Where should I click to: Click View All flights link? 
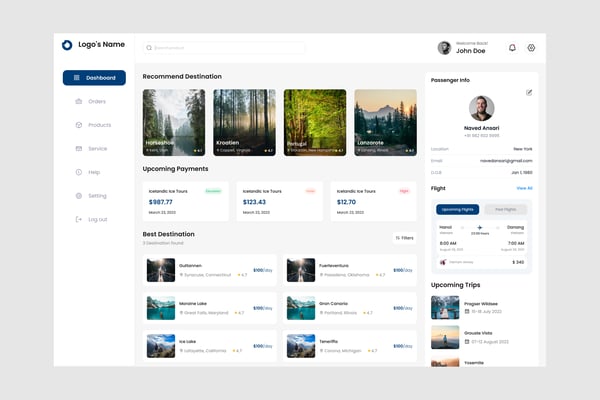tap(524, 188)
